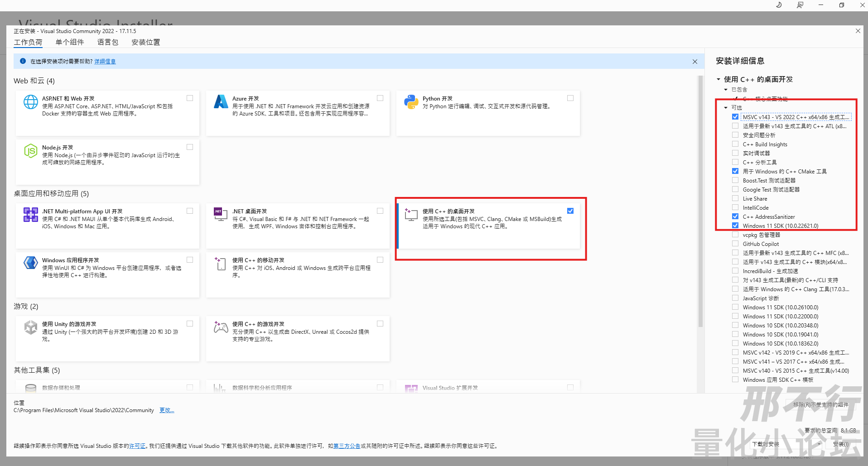868x466 pixels.
Task: Open the 许可证 license link
Action: (x=137, y=446)
